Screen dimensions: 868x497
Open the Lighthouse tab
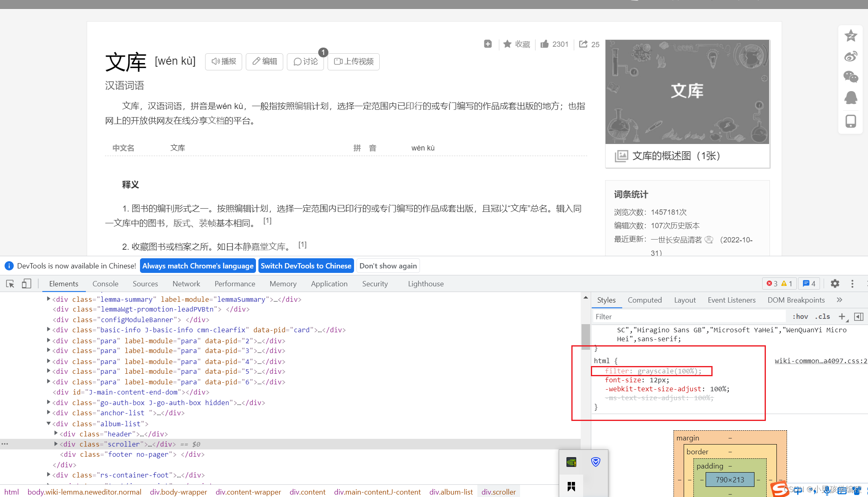[426, 284]
